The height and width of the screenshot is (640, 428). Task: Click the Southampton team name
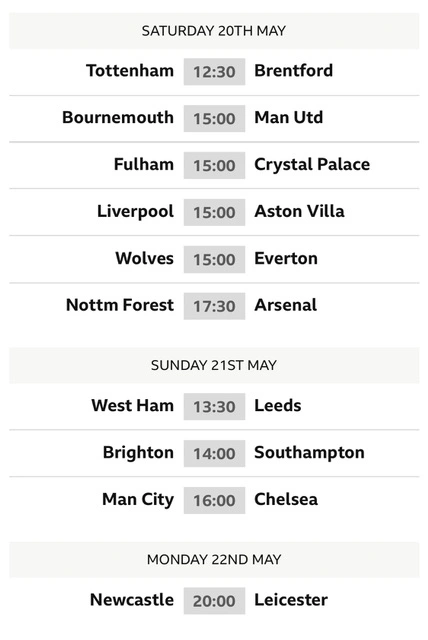pos(310,453)
